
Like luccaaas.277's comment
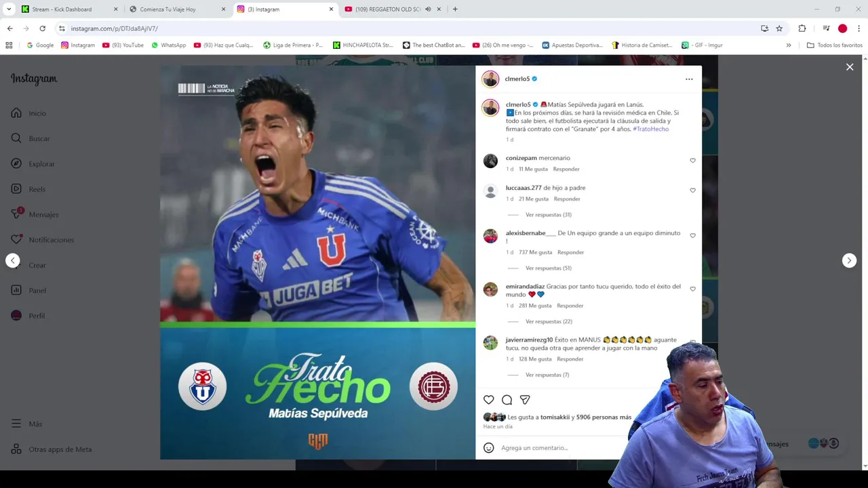click(x=692, y=190)
